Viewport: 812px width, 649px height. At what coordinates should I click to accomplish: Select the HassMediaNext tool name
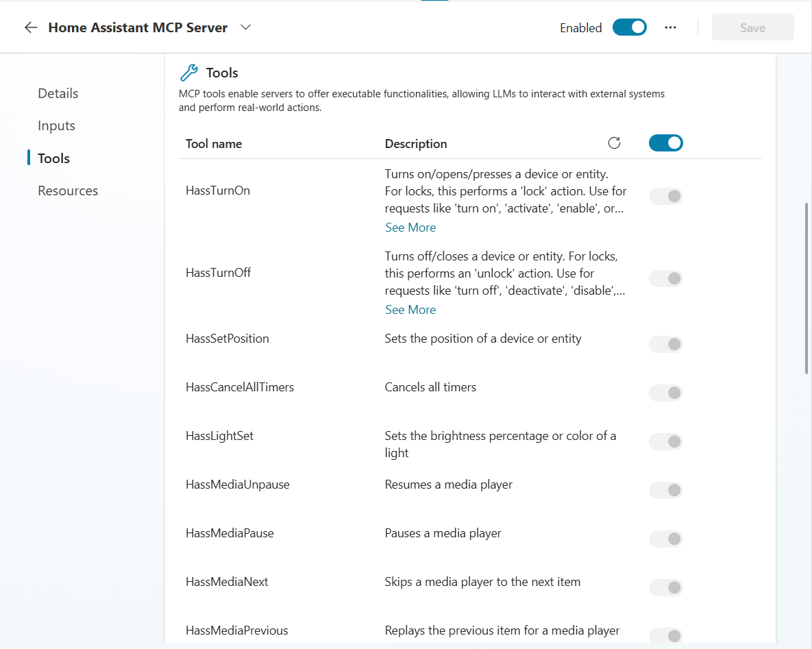227,583
